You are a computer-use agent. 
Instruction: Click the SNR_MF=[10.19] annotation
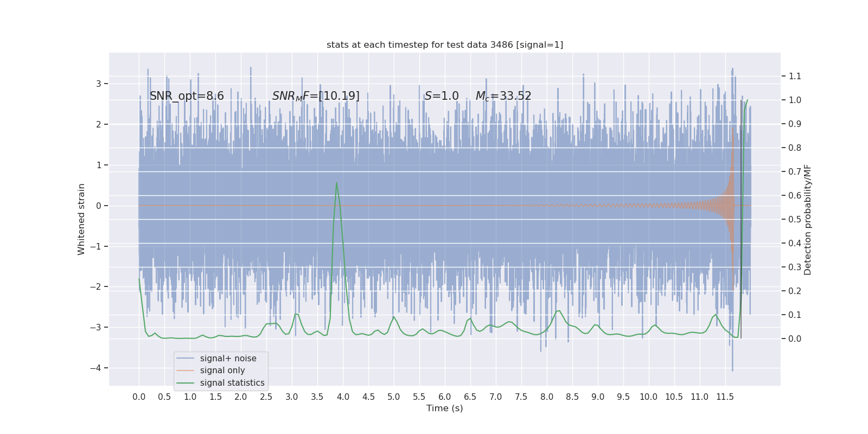[316, 96]
